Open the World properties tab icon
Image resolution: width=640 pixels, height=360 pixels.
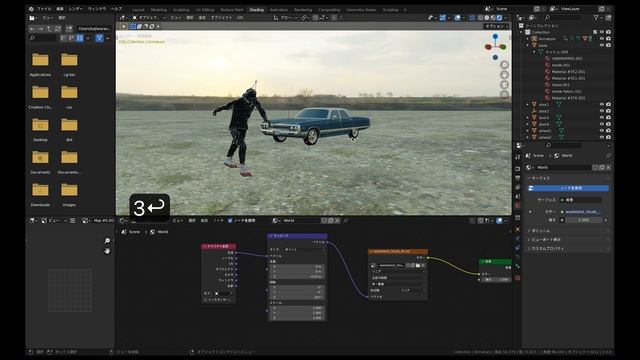tap(518, 206)
